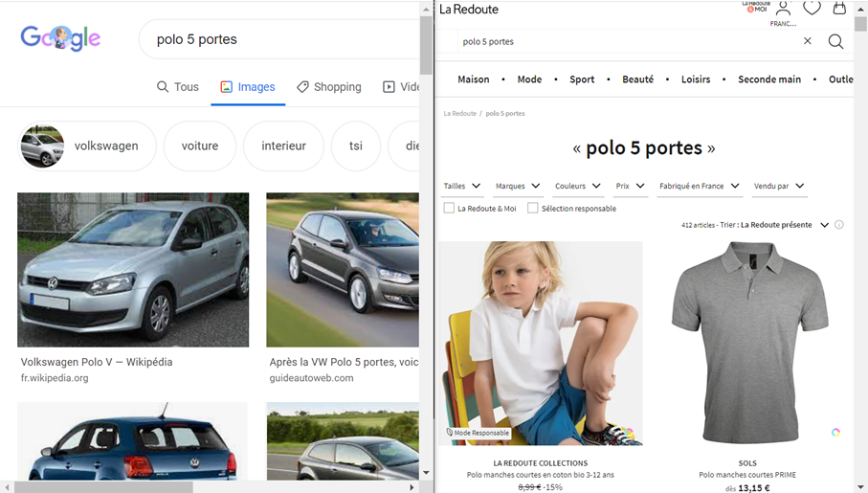This screenshot has width=868, height=493.
Task: Click the Google page scroll-up arrow
Action: 426,9
